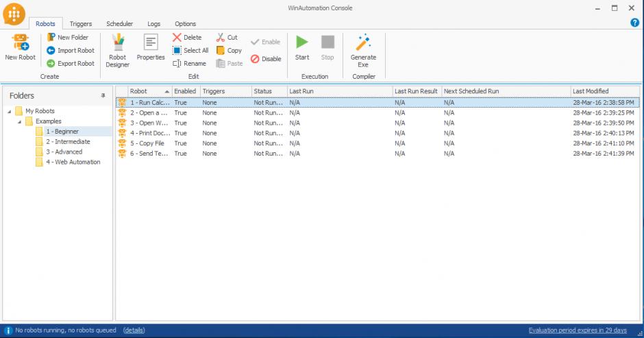Viewport: 644px width, 338px height.
Task: Click the Export Robot icon
Action: pyautogui.click(x=51, y=63)
